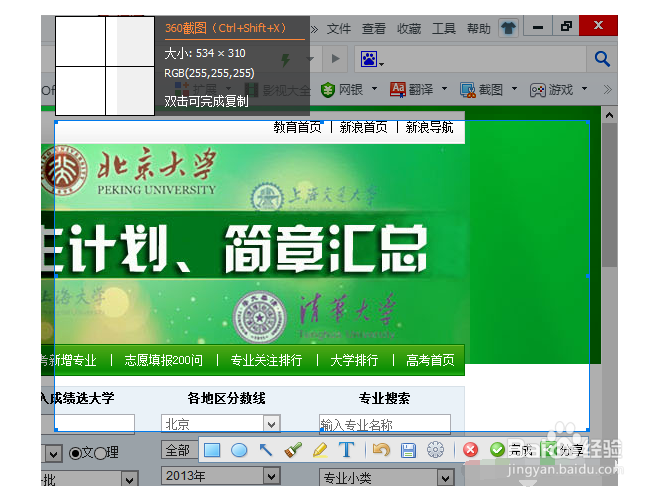Open the 新浪导航 link
The image size is (661, 492).
pos(429,127)
